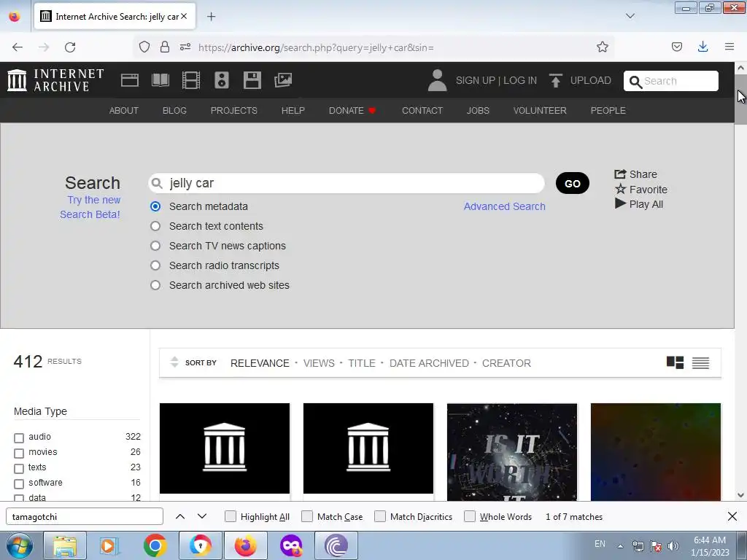Open the PROJECTS menu item
747x560 pixels.
[x=234, y=111]
